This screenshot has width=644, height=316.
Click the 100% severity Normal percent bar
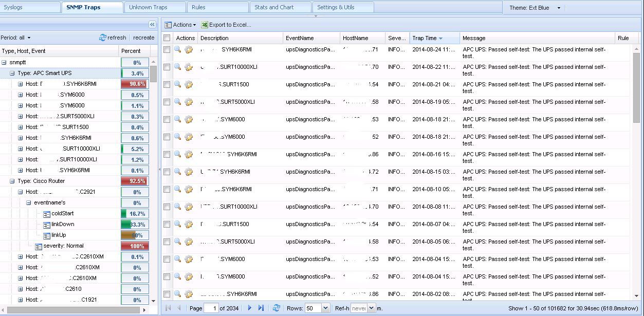point(135,246)
